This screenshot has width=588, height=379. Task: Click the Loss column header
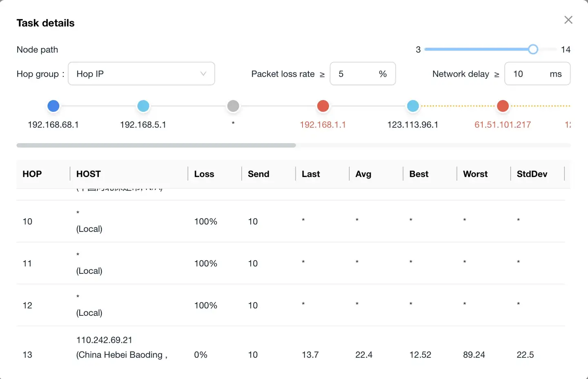(x=204, y=174)
